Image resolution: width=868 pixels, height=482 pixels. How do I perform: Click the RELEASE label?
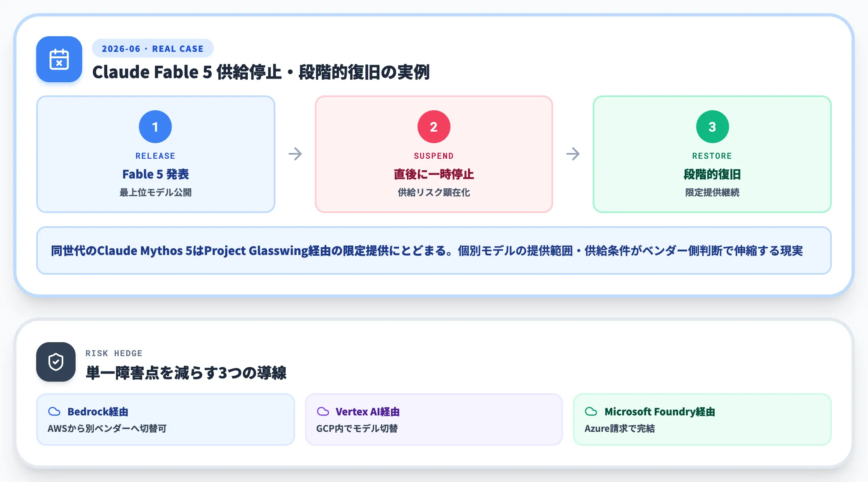(x=155, y=156)
